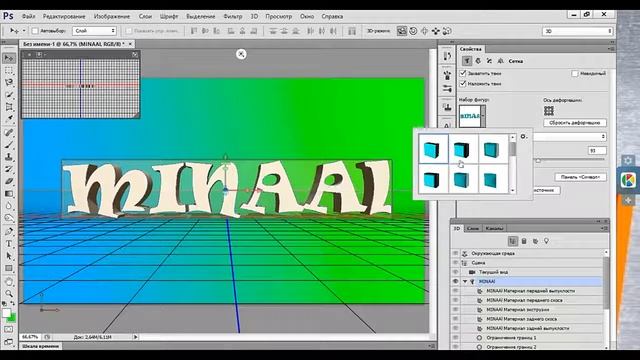Click the 3D slide mode icon
The image size is (640, 360).
(436, 31)
